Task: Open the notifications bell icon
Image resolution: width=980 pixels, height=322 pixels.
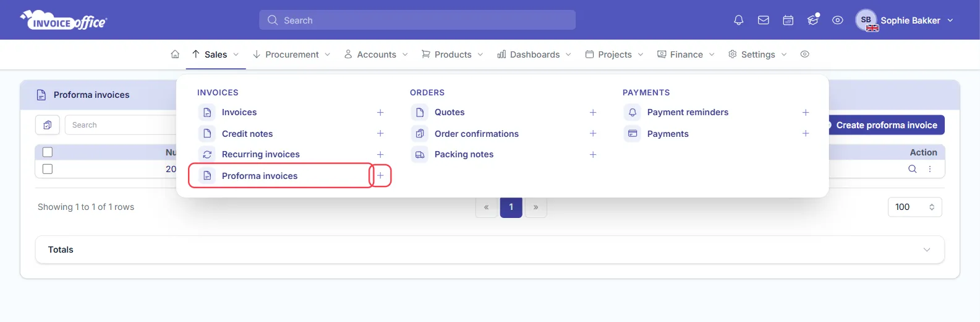Action: click(x=738, y=20)
